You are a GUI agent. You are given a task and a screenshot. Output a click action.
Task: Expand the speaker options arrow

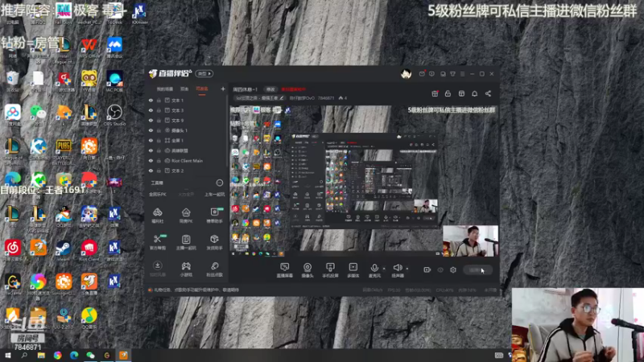407,269
